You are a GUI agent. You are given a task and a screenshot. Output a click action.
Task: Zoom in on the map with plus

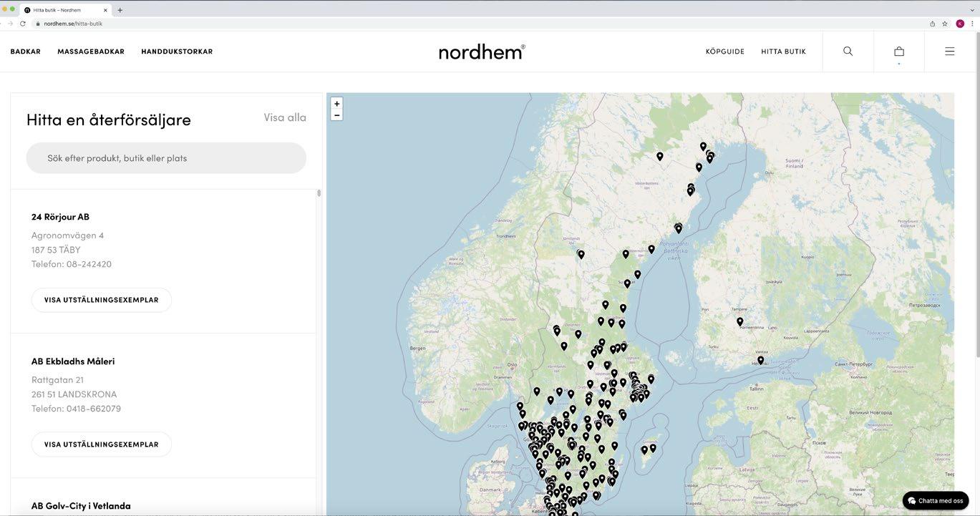337,104
